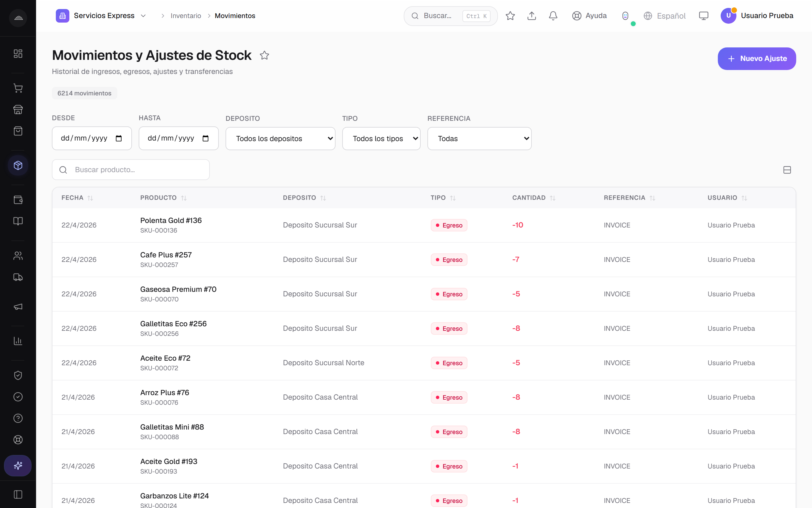This screenshot has height=508, width=812.
Task: Open the shopping bag sidebar icon
Action: coord(18,131)
